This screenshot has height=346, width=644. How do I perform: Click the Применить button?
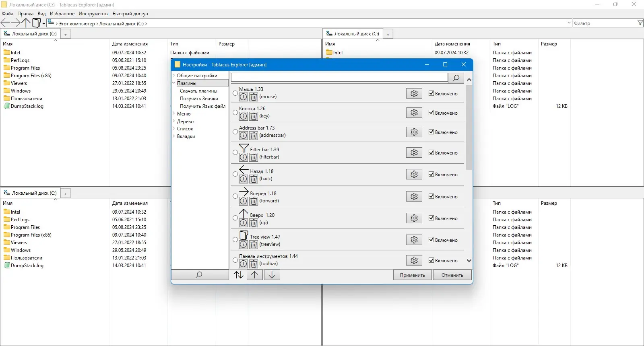pyautogui.click(x=413, y=275)
